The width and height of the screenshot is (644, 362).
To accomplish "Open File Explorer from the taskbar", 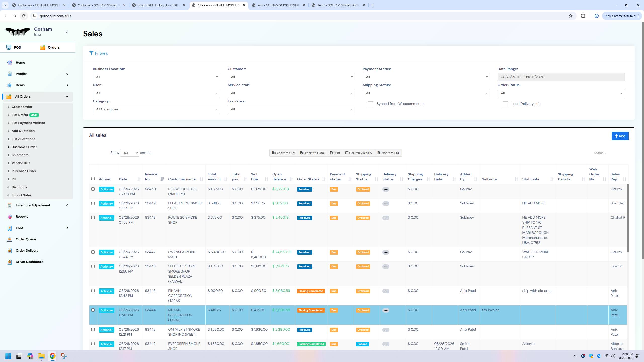I will point(42,356).
